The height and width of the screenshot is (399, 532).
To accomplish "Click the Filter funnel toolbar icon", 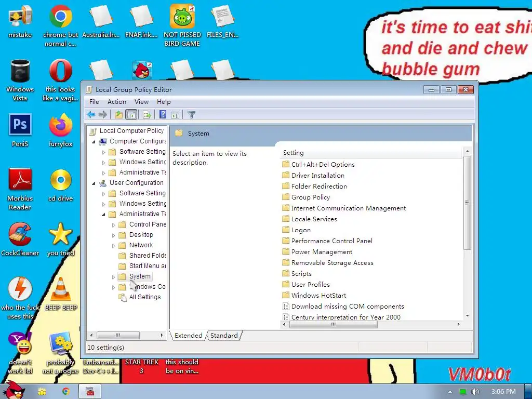I will [x=191, y=115].
